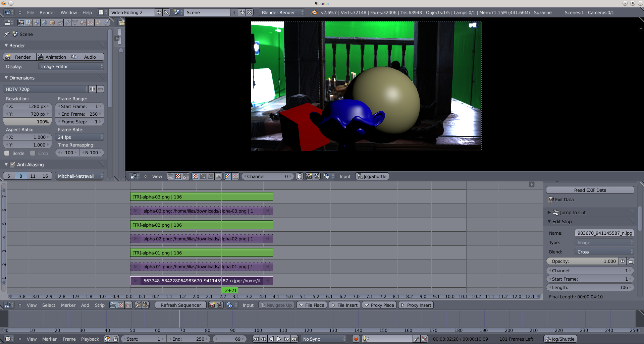This screenshot has height=344, width=644.
Task: Open Texture properties checker tab
Action: pos(91,23)
